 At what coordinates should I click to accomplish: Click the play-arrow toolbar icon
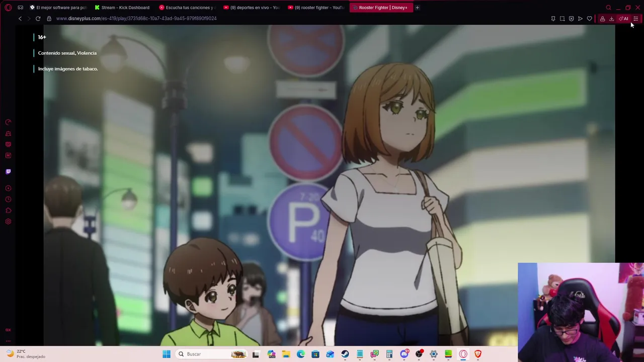click(580, 19)
